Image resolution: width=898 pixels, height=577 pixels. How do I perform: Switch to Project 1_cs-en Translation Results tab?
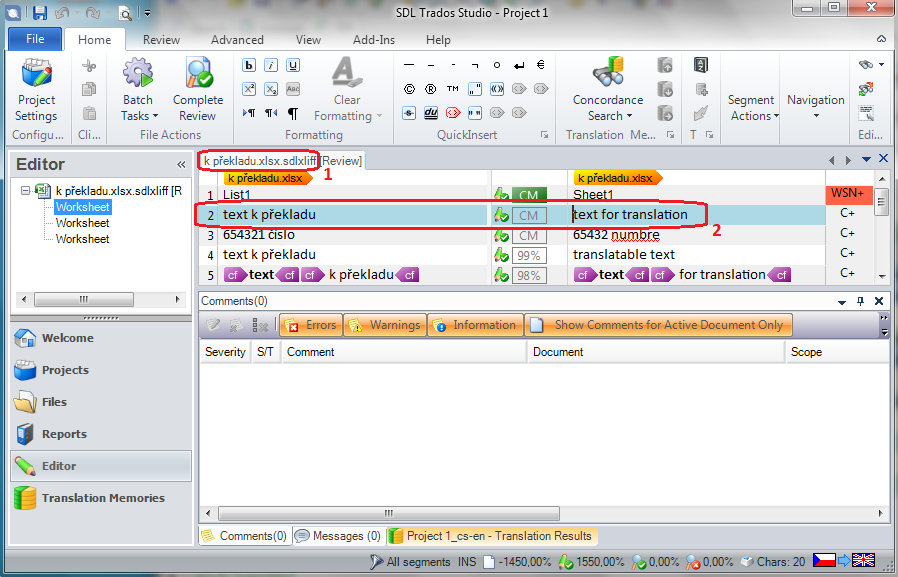click(x=491, y=536)
